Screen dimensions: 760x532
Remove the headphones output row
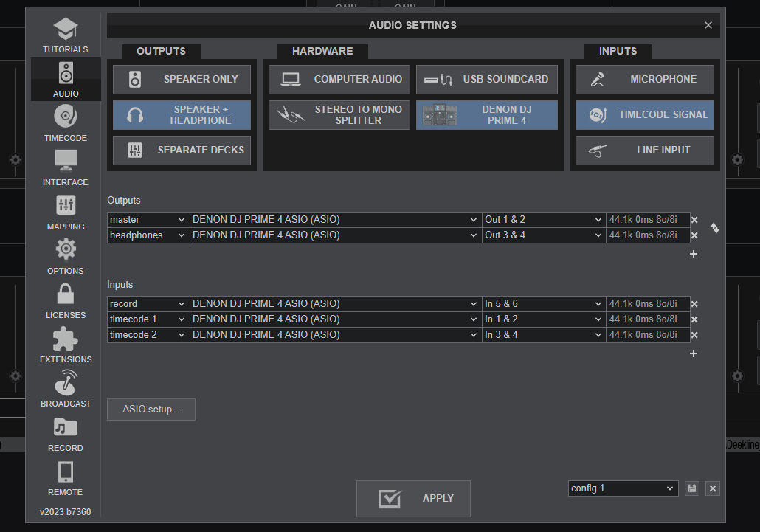[x=694, y=235]
